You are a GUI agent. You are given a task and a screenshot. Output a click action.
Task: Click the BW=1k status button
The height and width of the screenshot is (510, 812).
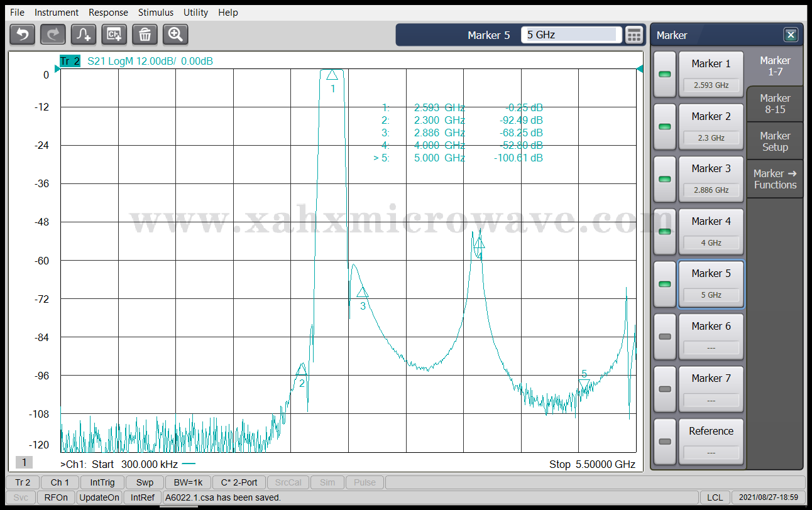(188, 482)
